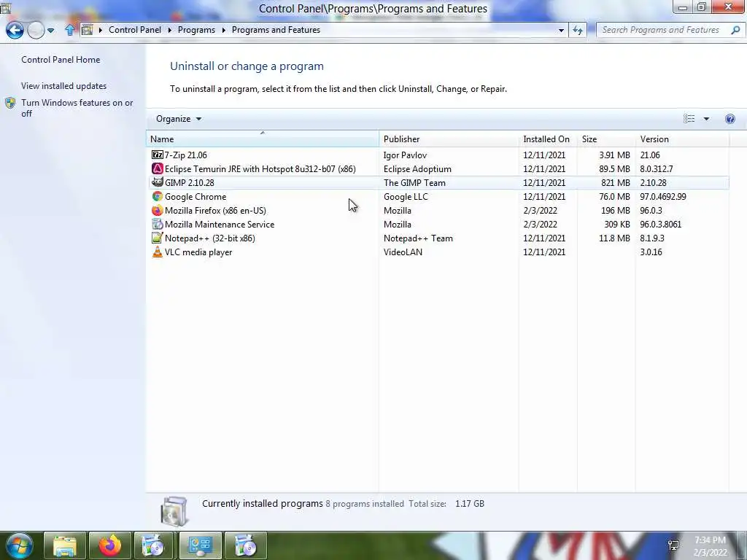Image resolution: width=747 pixels, height=560 pixels.
Task: Click the 821 MB size cell
Action: 614,182
